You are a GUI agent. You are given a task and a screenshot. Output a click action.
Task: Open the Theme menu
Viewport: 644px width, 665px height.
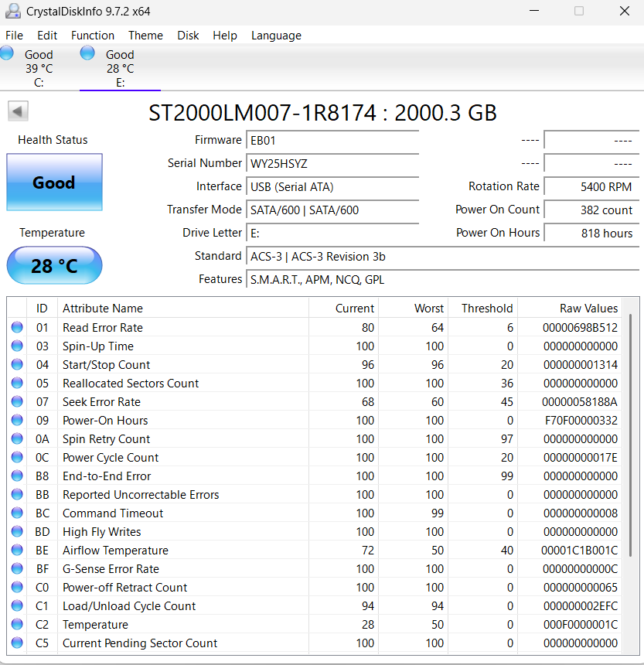point(145,36)
